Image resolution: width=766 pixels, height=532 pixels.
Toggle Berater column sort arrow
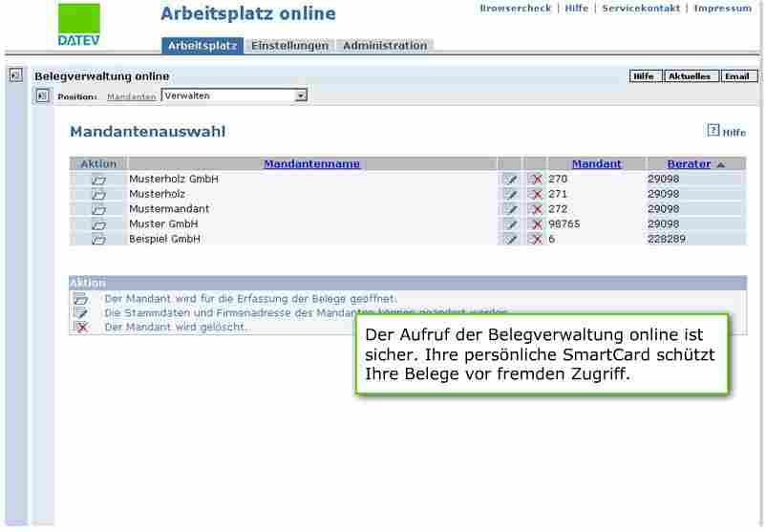pyautogui.click(x=720, y=165)
